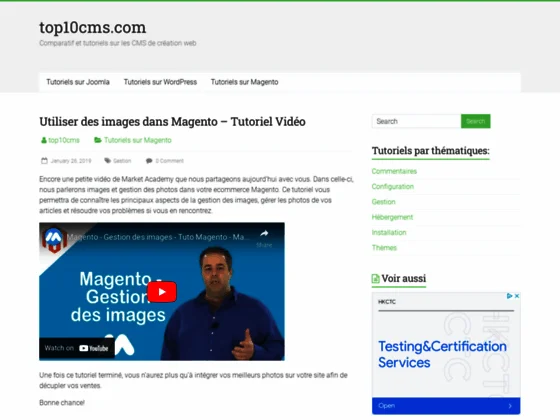Open Tutoriels sur Magento menu item

[244, 82]
